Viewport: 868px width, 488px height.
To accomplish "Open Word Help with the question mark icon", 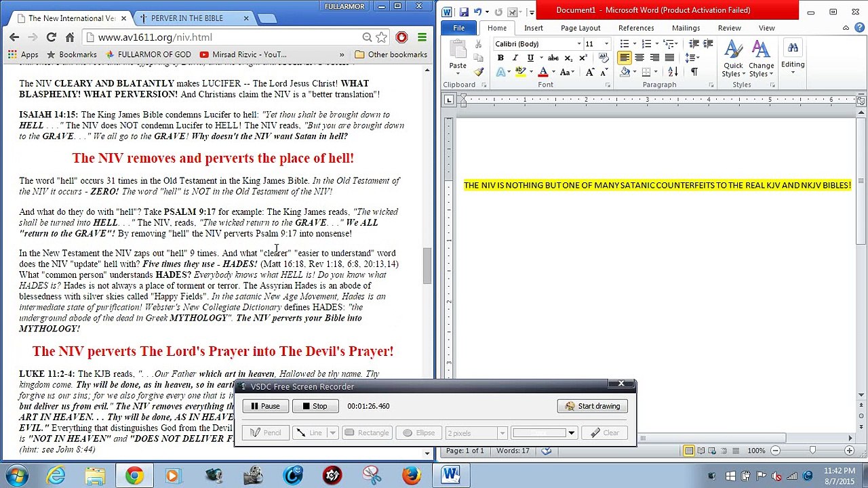I will coord(860,28).
